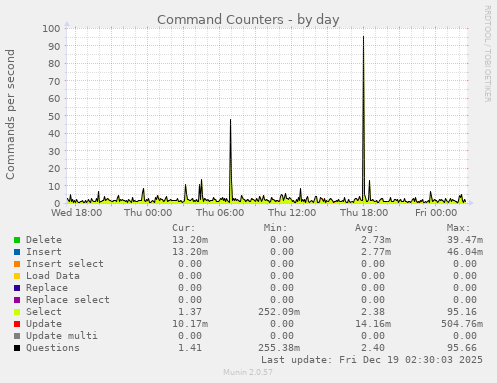Viewport: 497px width, 383px height.
Task: Click the Questions average value 2.40
Action: tap(373, 348)
